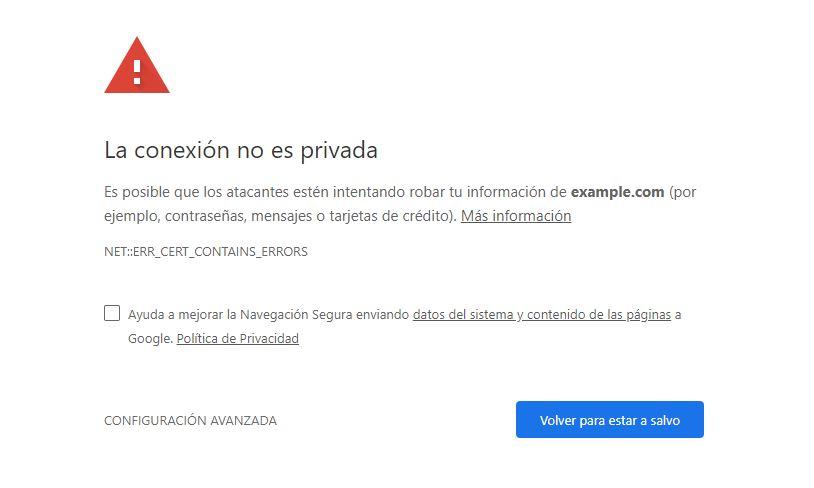Image resolution: width=814 pixels, height=488 pixels.
Task: Click the La conexión no es privada heading
Action: 241,151
